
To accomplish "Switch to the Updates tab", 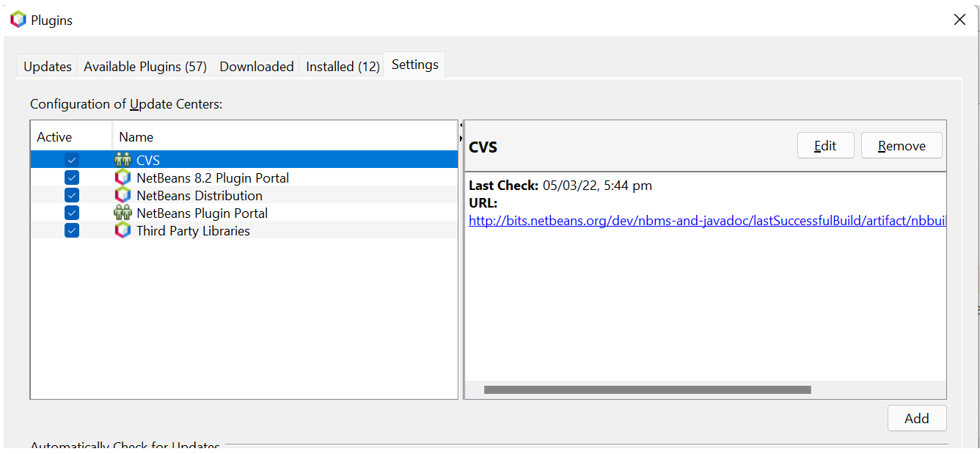I will pyautogui.click(x=48, y=66).
